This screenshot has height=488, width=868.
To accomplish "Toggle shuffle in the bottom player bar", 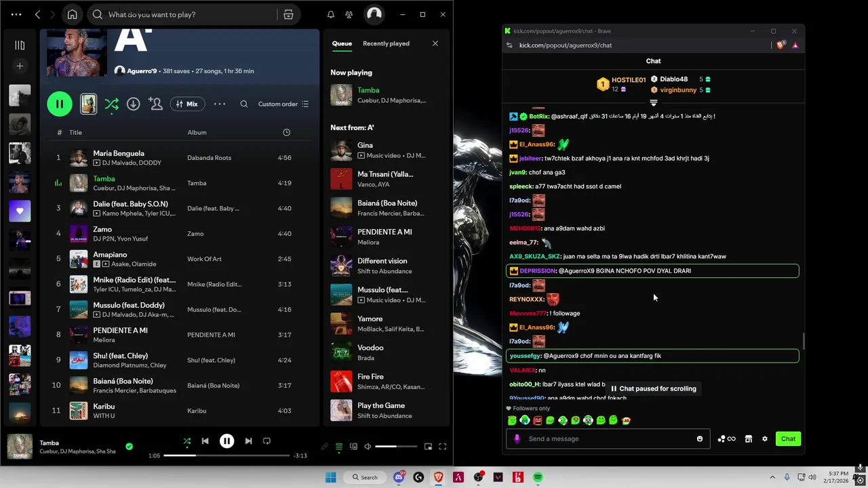I will click(187, 441).
